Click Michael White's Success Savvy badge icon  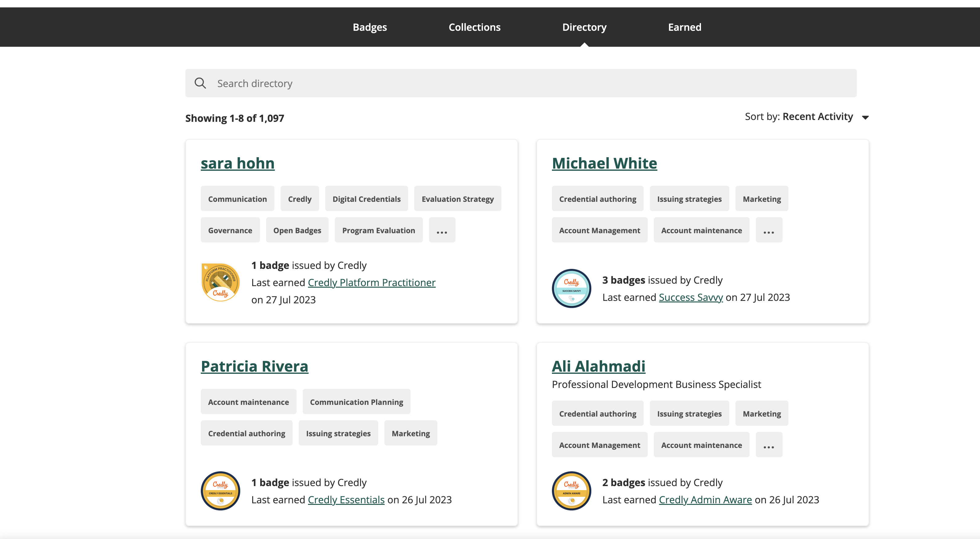571,289
